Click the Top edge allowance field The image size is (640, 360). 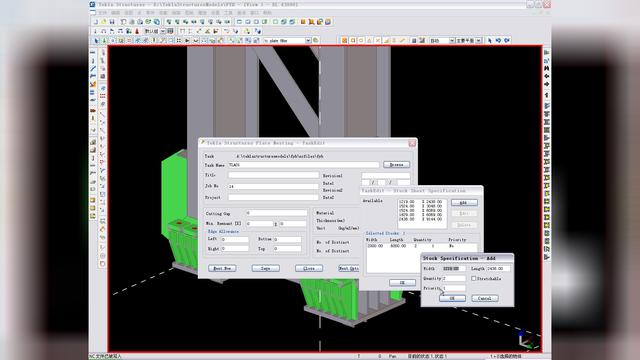[287, 249]
